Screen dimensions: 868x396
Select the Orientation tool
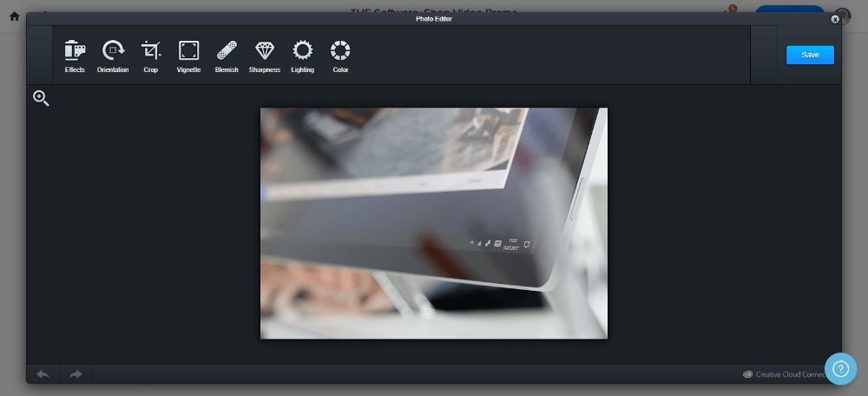tap(113, 56)
